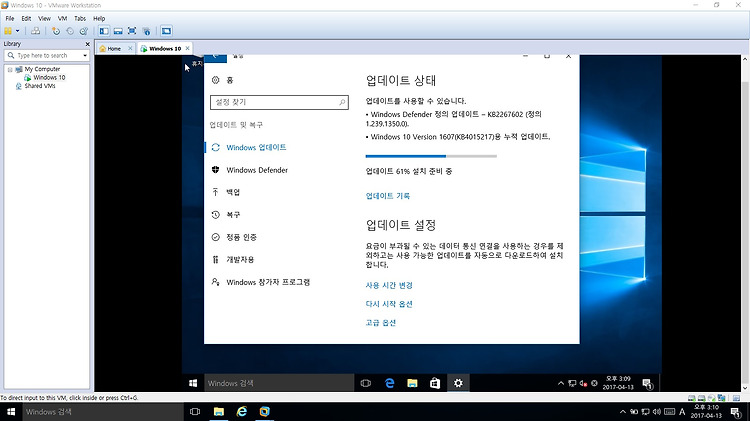Image resolution: width=750 pixels, height=421 pixels.
Task: Click the update install progress bar
Action: click(x=431, y=156)
